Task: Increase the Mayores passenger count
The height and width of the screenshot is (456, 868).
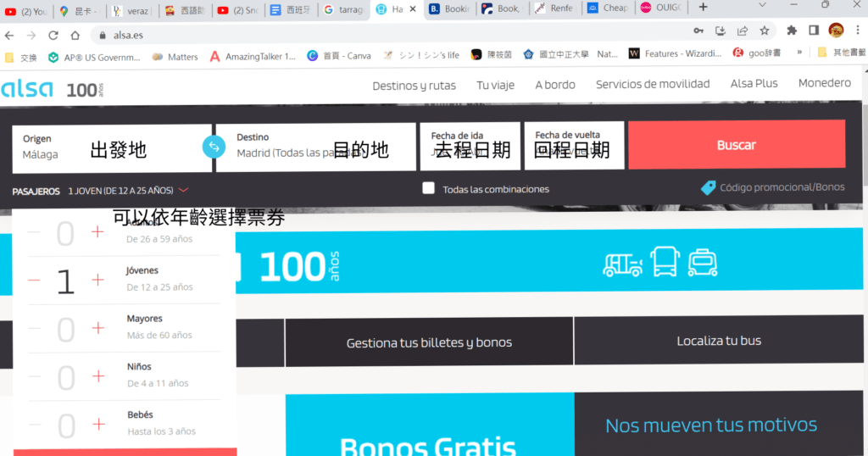Action: pos(98,328)
